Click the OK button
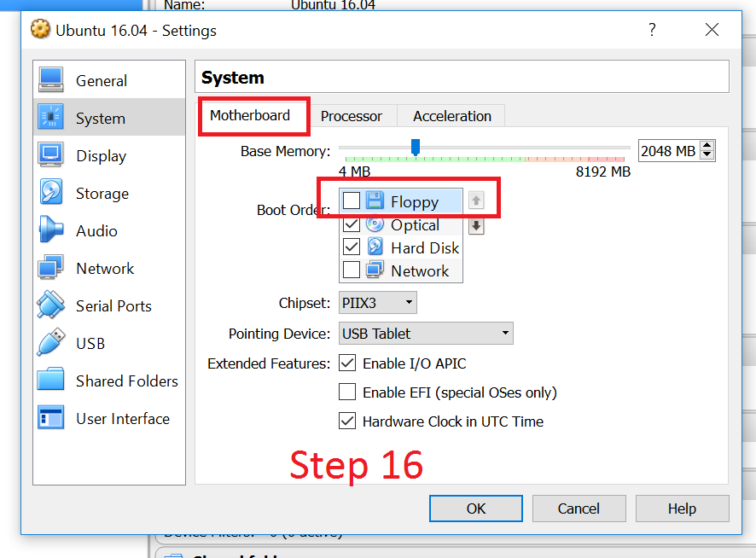The image size is (756, 558). (476, 509)
